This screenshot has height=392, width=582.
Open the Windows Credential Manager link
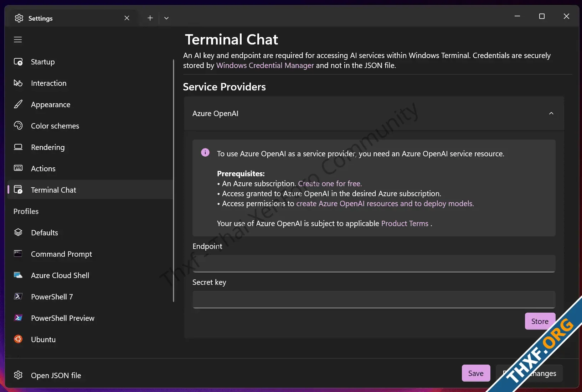click(x=265, y=66)
